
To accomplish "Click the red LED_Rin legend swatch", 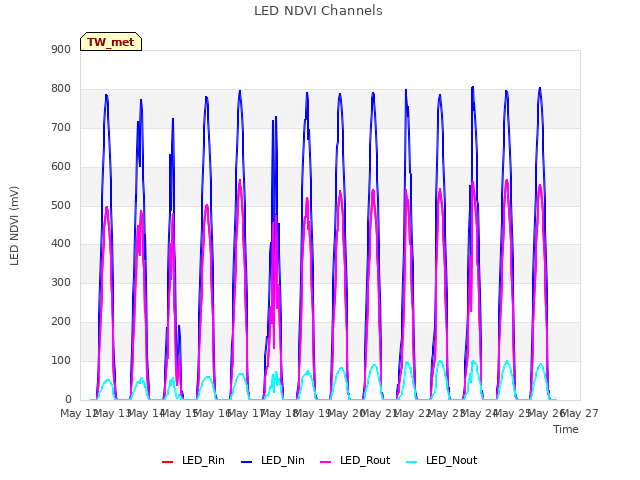I will (x=167, y=462).
